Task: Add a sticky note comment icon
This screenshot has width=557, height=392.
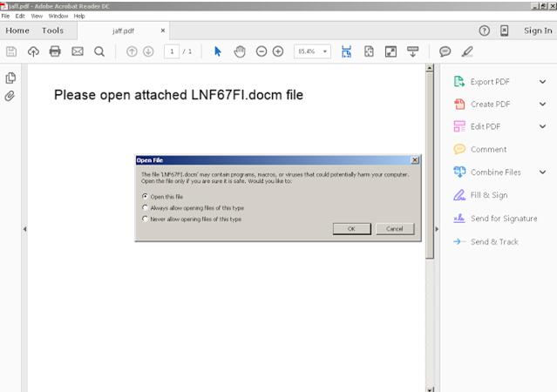Action: pos(445,52)
